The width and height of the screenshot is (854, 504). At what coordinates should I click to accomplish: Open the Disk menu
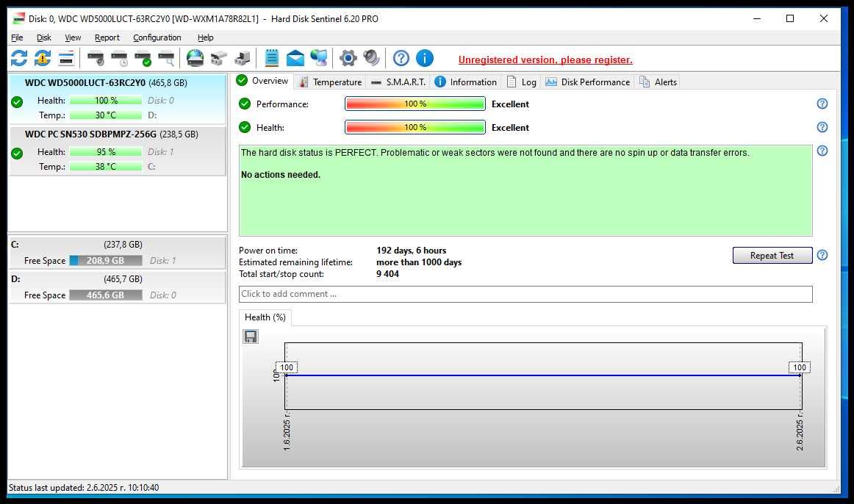point(43,37)
